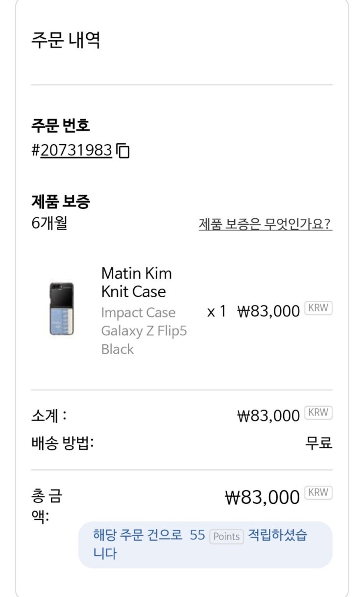Screen dimensions: 364x597
Task: Click the 총 금액 total of ₩83,000
Action: pos(262,497)
